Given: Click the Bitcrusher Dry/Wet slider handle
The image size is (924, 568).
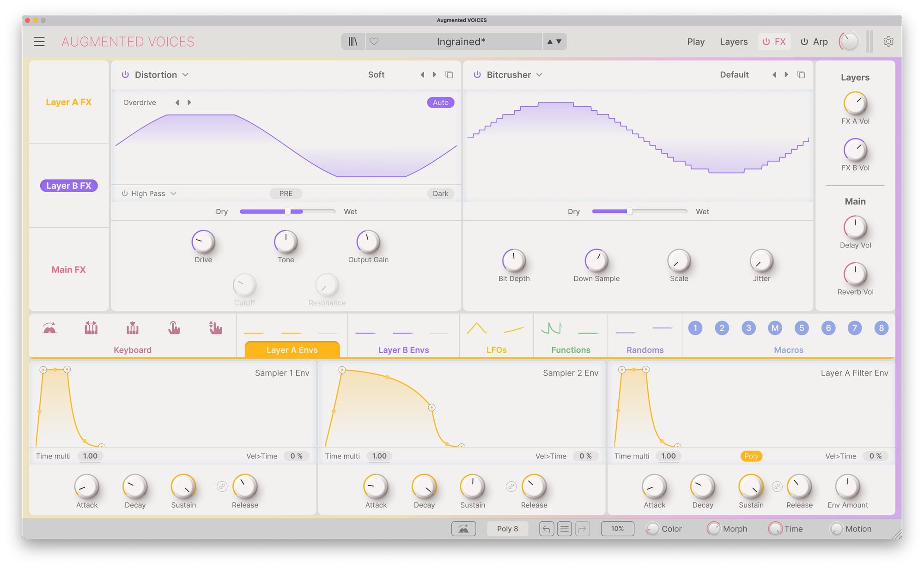Looking at the screenshot, I should (x=629, y=211).
